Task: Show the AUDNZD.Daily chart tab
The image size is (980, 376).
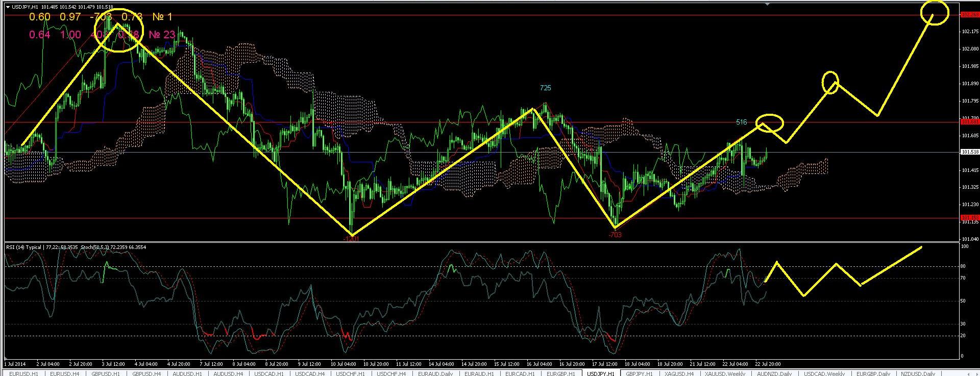Action: pos(772,373)
